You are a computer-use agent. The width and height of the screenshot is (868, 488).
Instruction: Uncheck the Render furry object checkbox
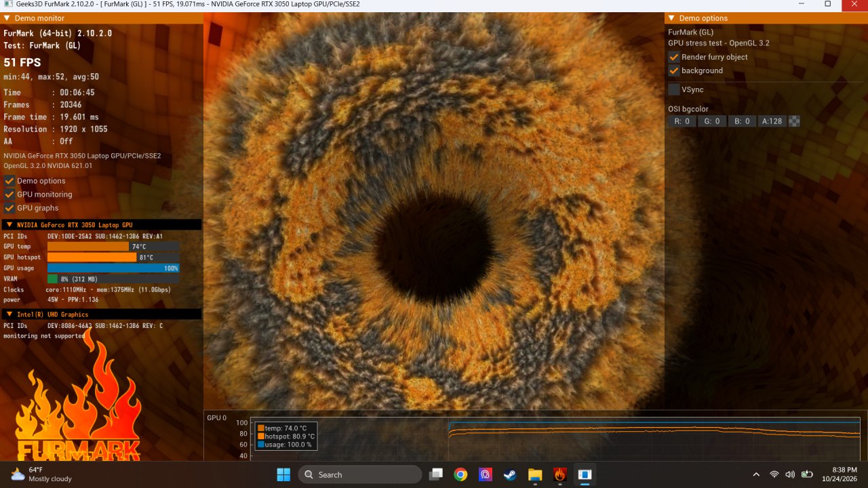coord(674,57)
